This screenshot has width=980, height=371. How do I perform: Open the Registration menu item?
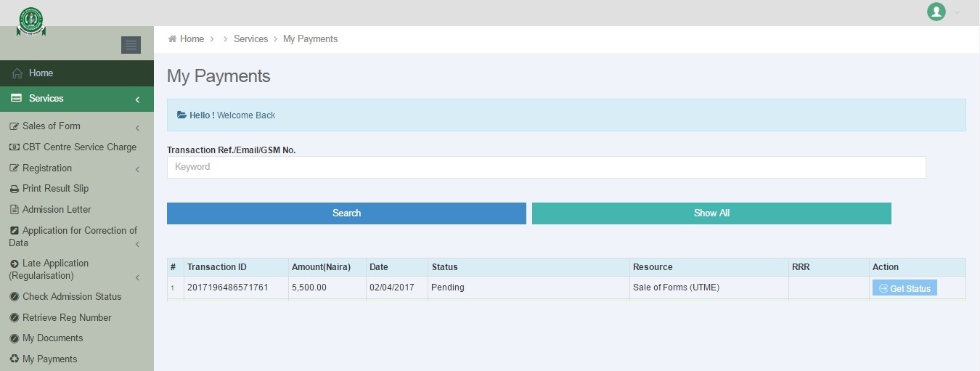[47, 168]
